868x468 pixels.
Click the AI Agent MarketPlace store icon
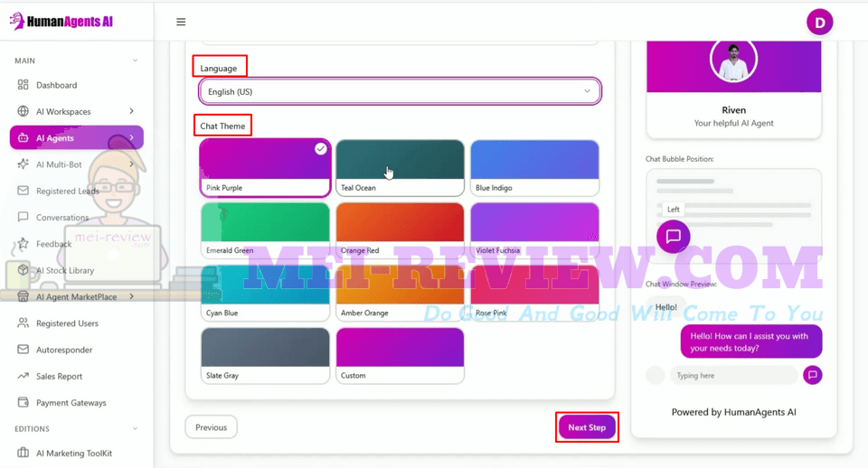coord(23,296)
